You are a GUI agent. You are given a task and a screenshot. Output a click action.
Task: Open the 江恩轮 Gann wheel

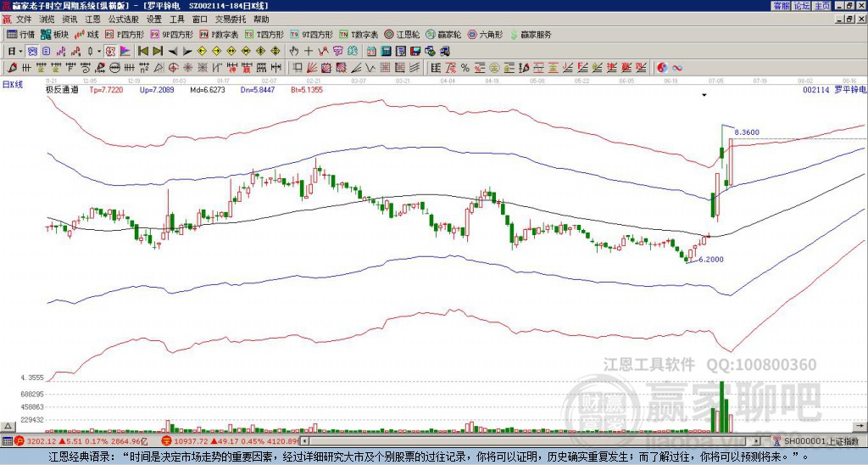pos(402,34)
